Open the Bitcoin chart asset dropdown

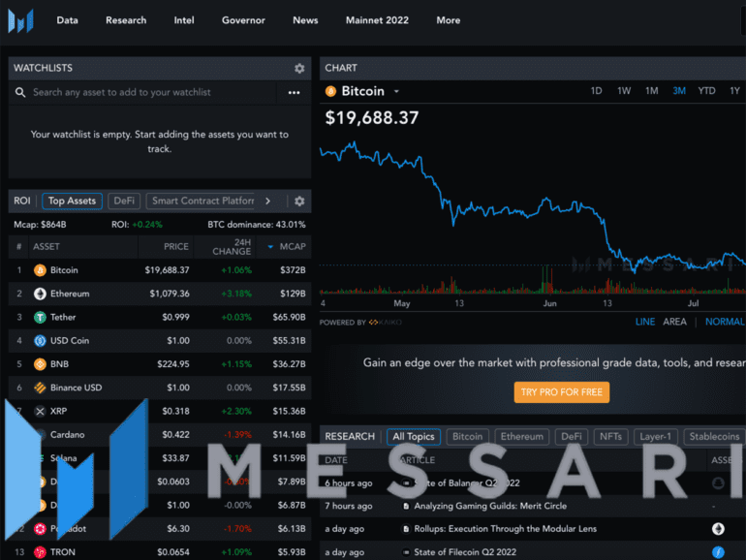[x=396, y=91]
